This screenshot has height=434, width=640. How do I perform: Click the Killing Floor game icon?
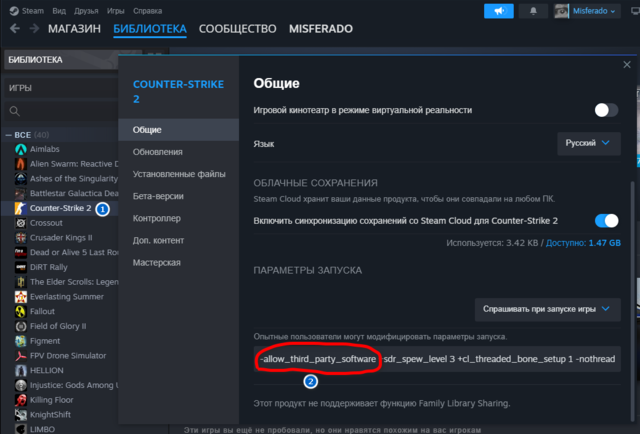click(21, 400)
